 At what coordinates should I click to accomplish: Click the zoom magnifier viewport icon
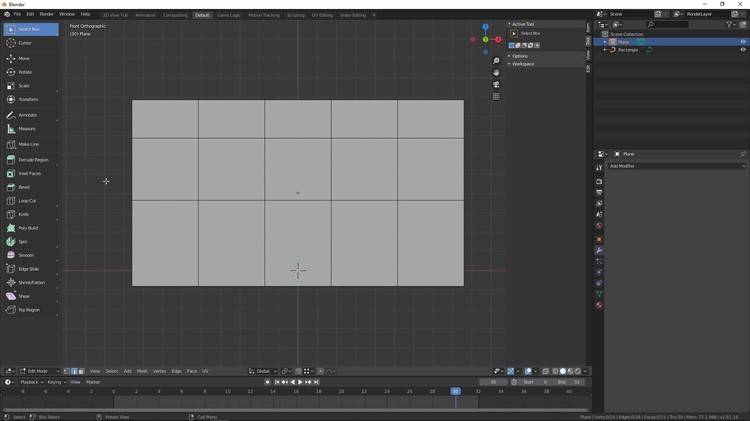[x=496, y=61]
